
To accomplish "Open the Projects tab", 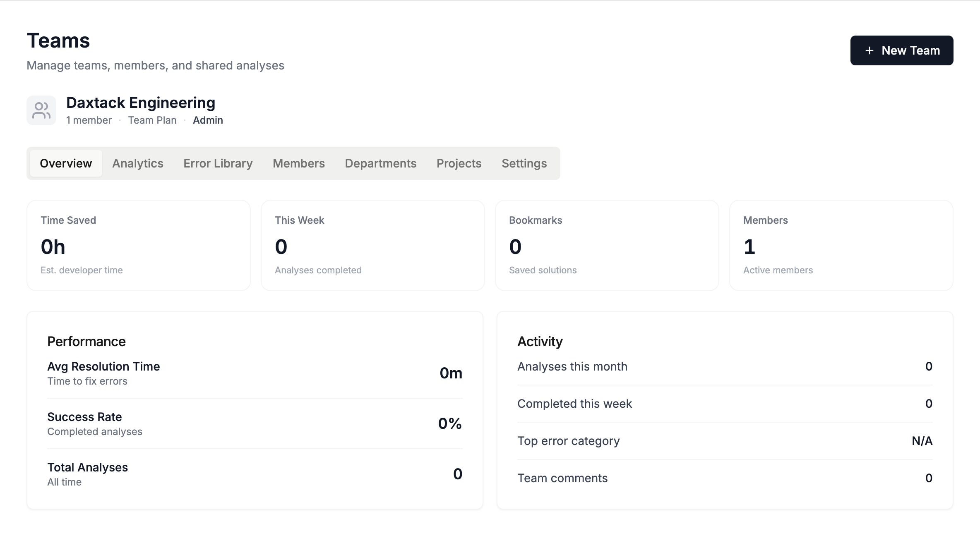I will (x=459, y=163).
